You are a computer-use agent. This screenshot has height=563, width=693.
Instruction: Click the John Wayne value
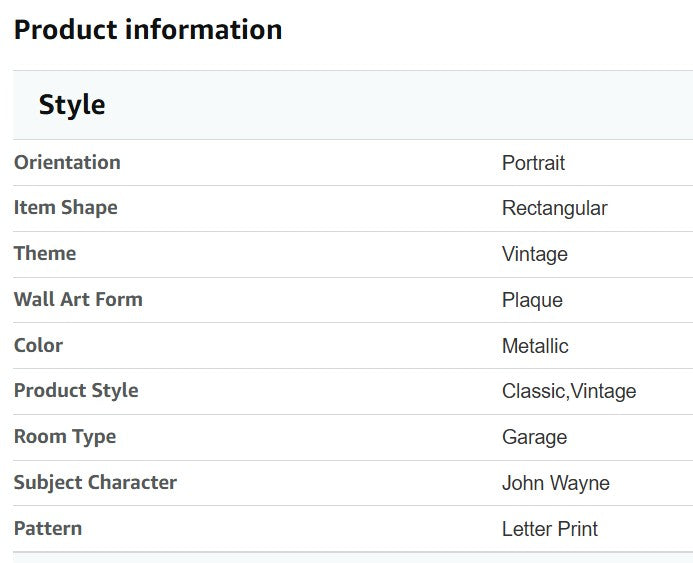556,483
